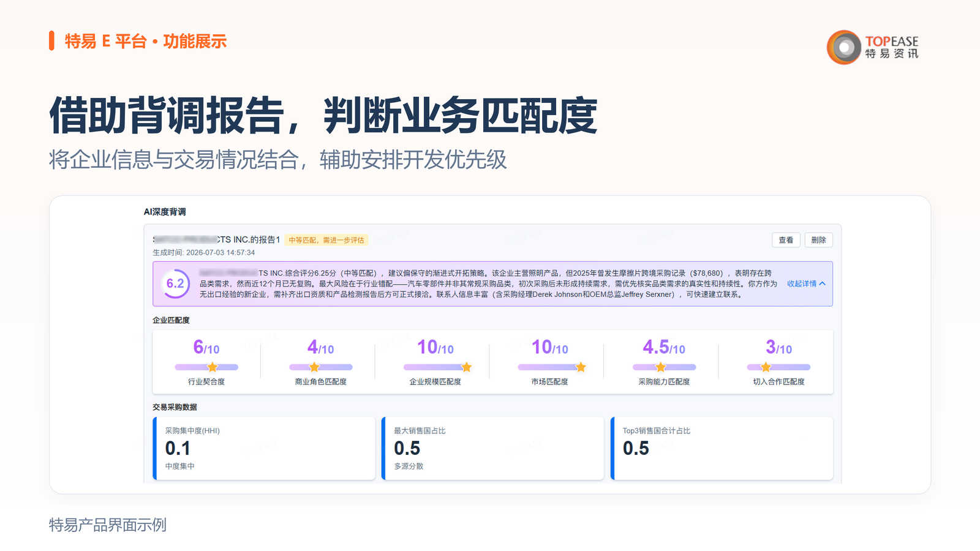
Task: Click the 企业规模匹配度 label
Action: point(435,381)
